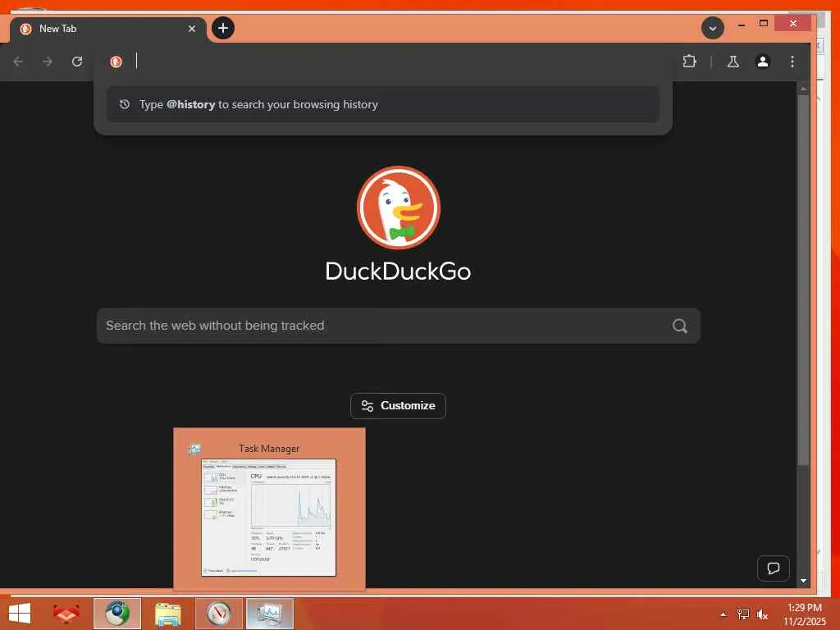Viewport: 840px width, 630px height.
Task: Switch to Chromium browser in taskbar
Action: pyautogui.click(x=116, y=614)
